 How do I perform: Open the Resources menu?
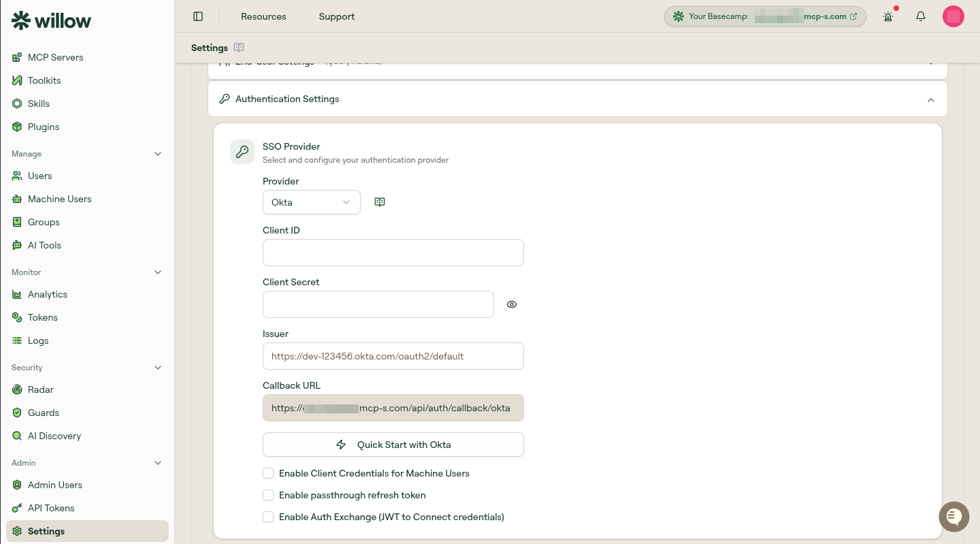coord(263,16)
